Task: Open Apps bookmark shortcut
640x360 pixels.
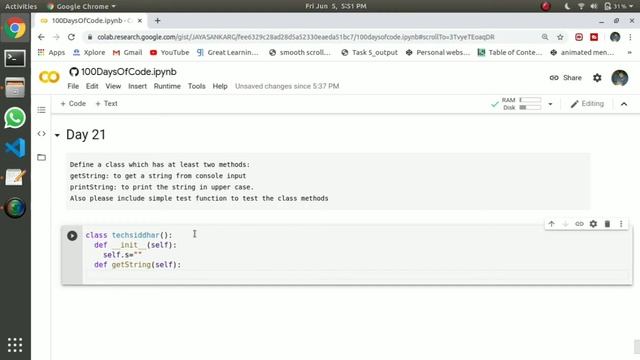Action: 51,53
